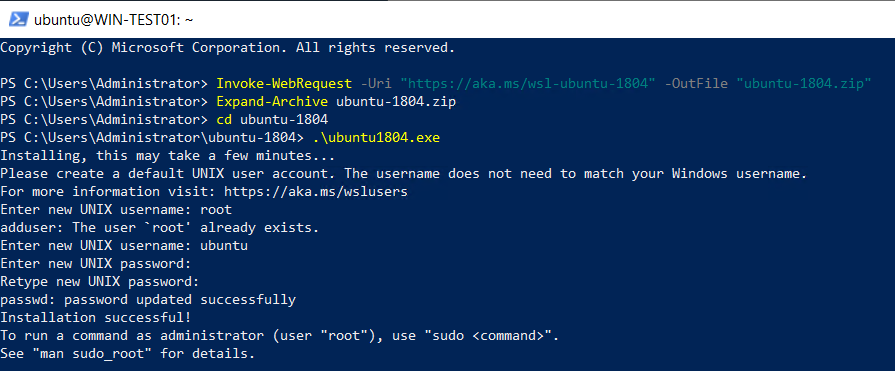Click the .\ubuntu1804.exe command
895x371 pixels.
tap(377, 138)
